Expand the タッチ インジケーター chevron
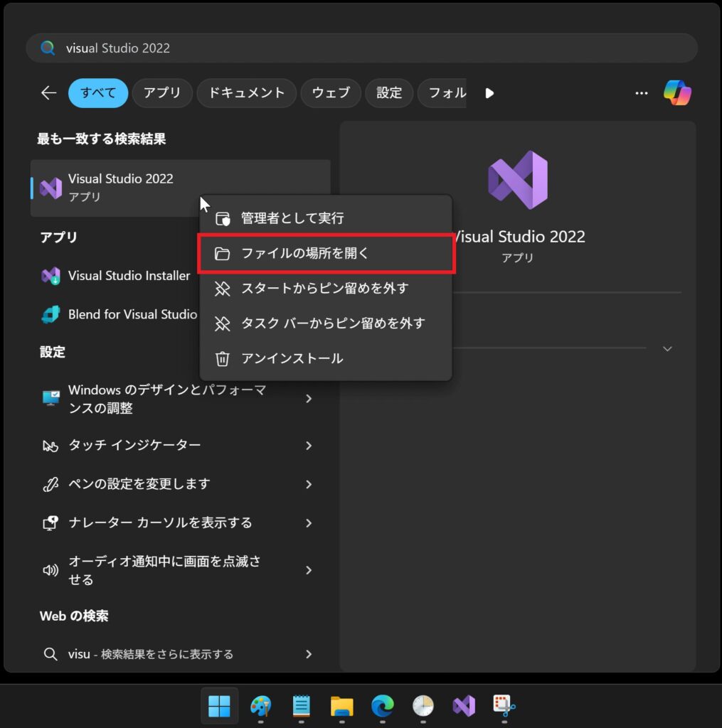This screenshot has width=722, height=728. coord(309,446)
